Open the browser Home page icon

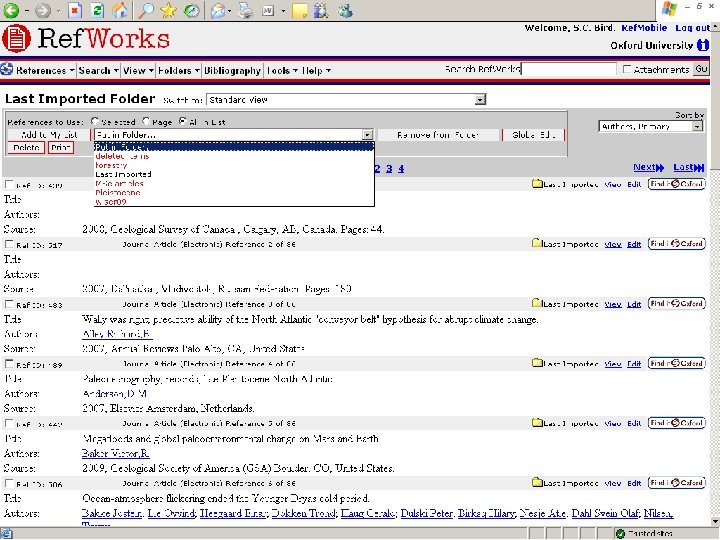120,10
